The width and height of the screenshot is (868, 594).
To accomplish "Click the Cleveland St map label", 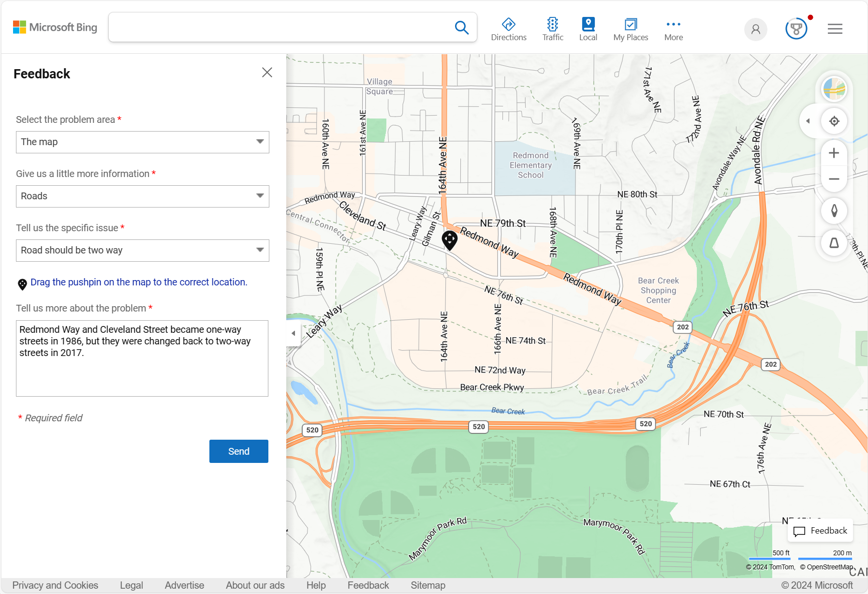I will 363,216.
